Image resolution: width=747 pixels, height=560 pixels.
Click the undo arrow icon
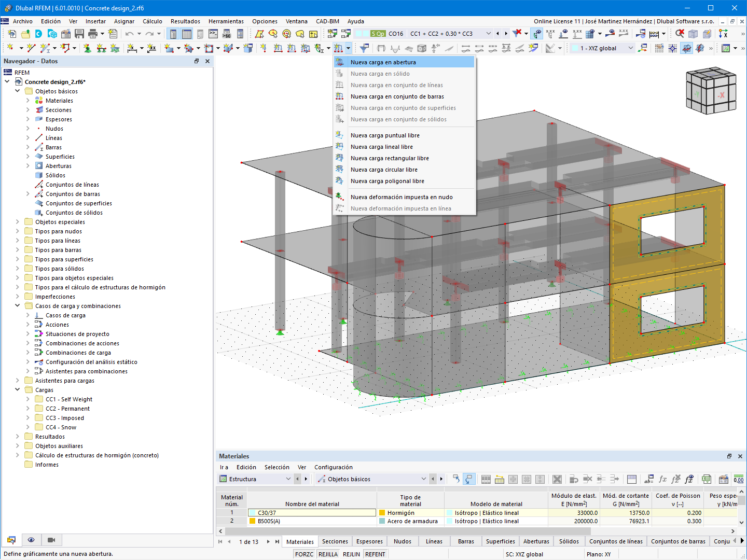129,34
